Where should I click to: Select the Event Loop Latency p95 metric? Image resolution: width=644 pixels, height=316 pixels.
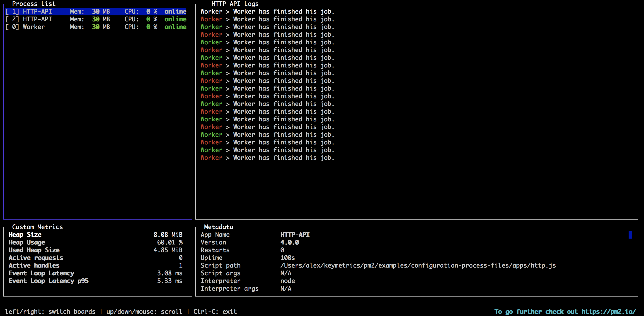tap(48, 281)
